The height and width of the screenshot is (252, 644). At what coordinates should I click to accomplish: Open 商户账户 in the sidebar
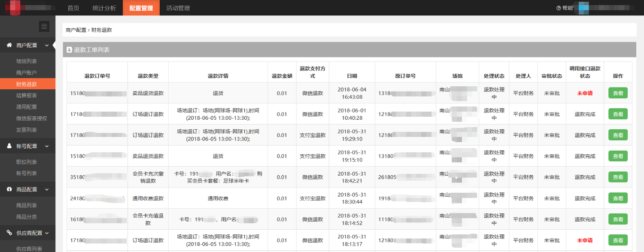tap(27, 73)
